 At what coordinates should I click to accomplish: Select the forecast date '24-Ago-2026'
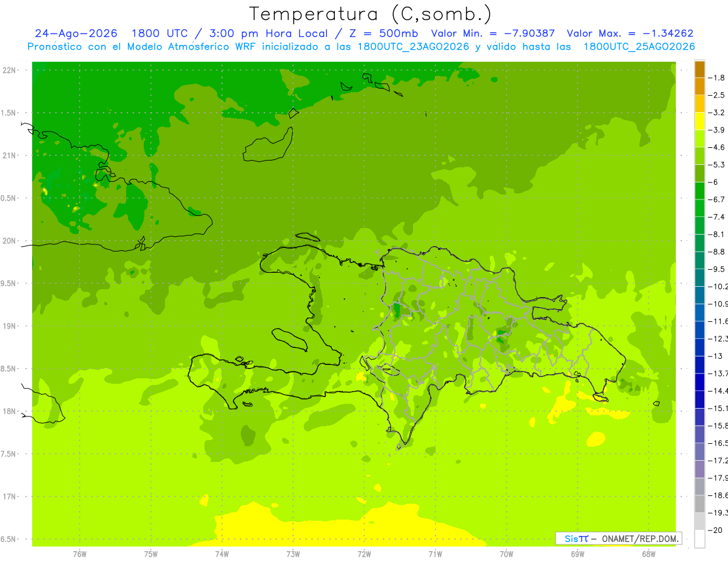point(76,34)
